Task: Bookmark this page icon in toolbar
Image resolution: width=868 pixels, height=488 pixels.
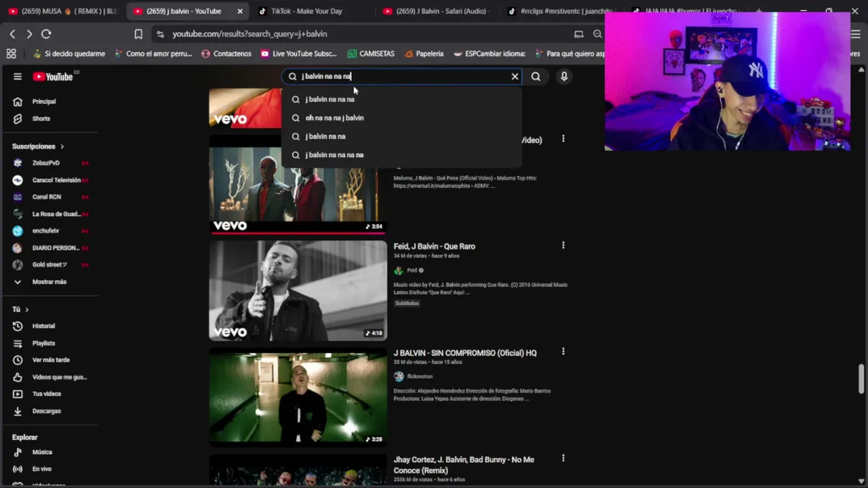Action: 138,34
